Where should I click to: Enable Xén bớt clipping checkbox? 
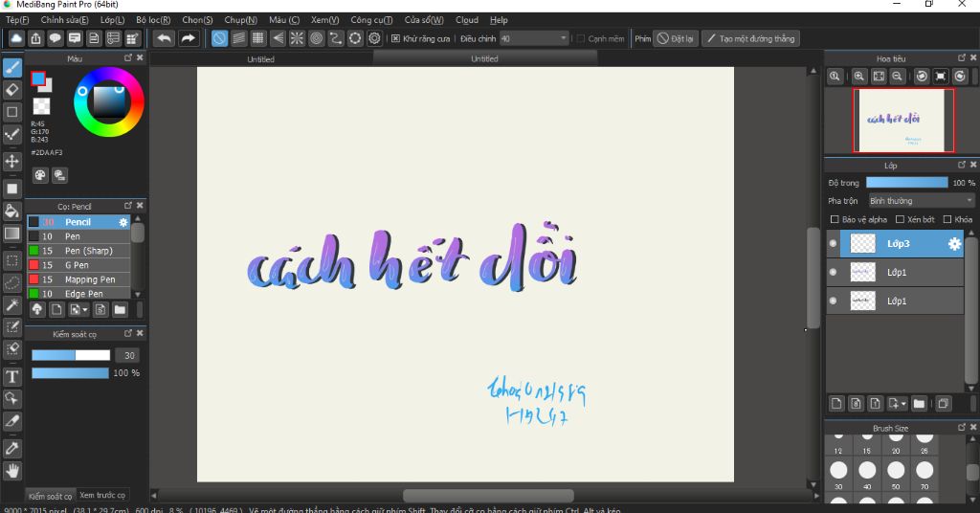point(900,219)
